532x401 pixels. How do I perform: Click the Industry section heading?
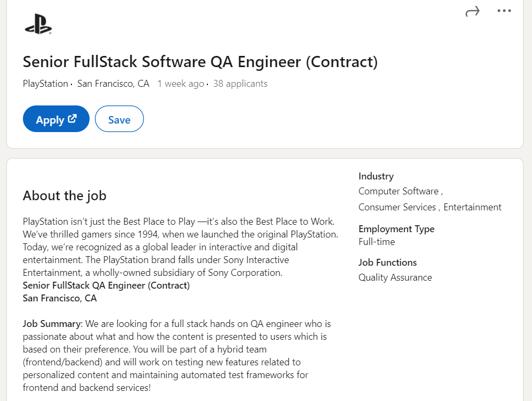[376, 176]
